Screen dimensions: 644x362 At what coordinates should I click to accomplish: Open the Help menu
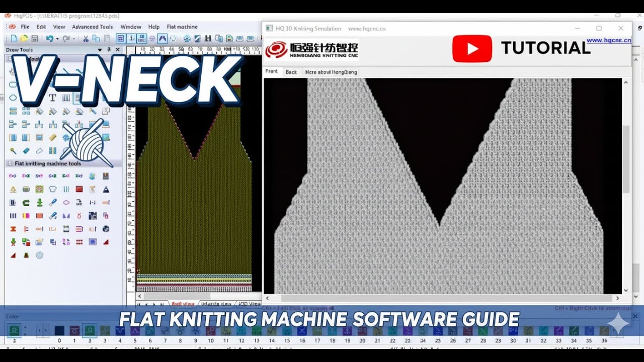[x=154, y=27]
